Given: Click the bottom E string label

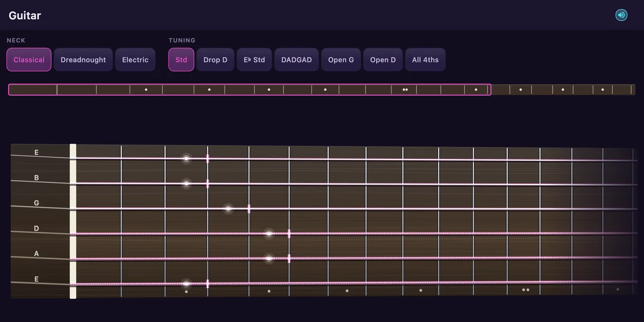Looking at the screenshot, I should click(x=37, y=279).
